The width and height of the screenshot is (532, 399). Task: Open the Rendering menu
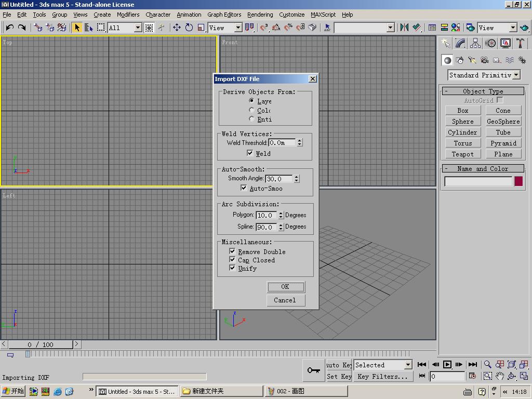260,15
